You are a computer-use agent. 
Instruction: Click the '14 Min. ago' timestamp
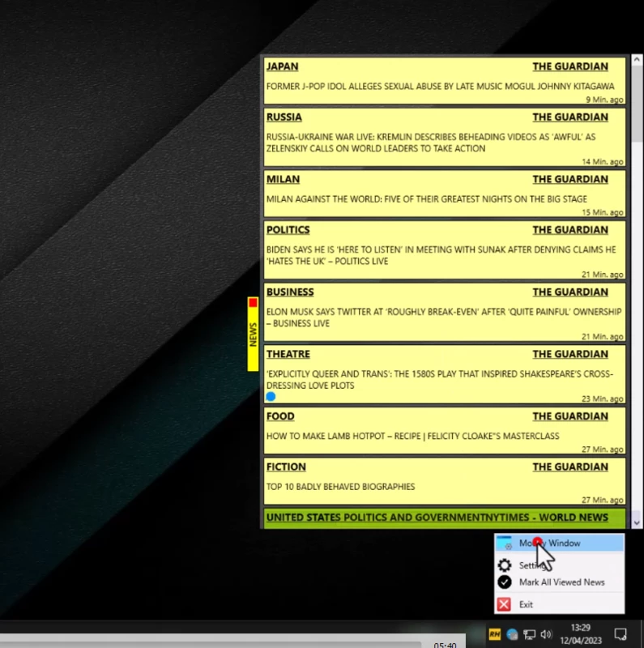point(603,161)
